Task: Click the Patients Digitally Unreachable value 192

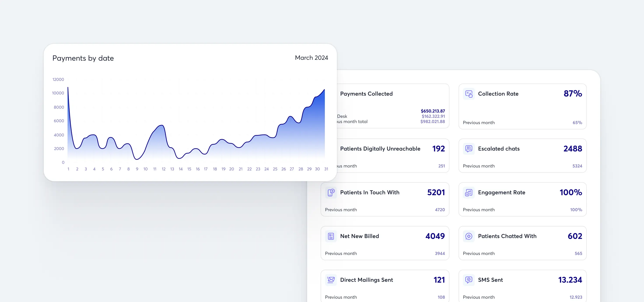Action: (439, 149)
